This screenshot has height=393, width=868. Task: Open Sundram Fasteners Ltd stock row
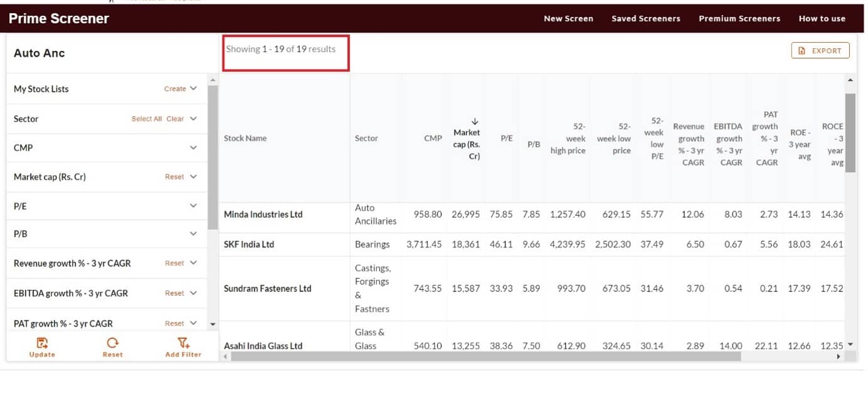pos(268,289)
